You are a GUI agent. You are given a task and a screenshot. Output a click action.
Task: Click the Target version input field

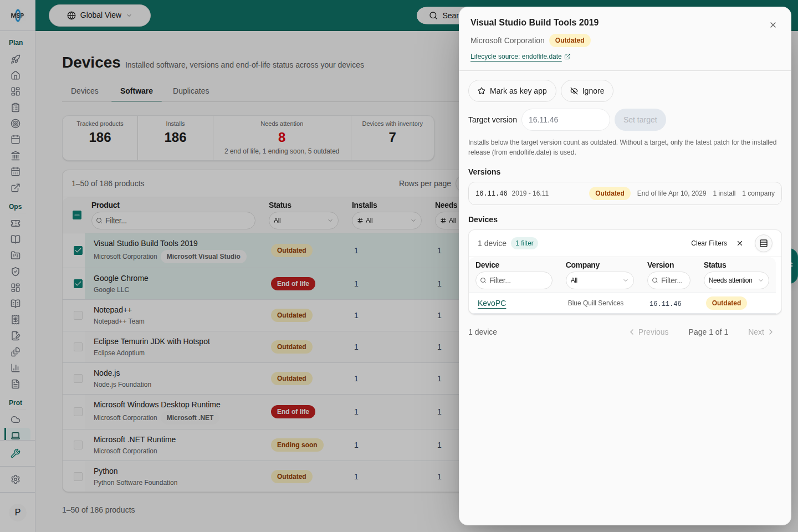565,120
